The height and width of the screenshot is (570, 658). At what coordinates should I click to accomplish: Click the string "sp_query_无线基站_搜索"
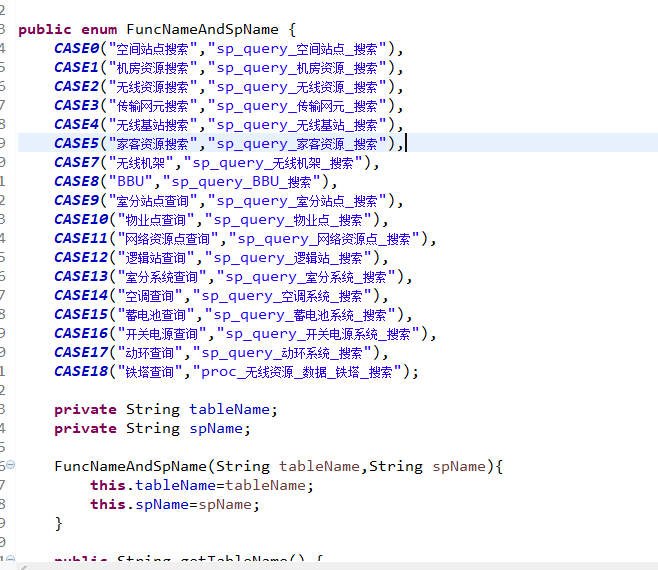coord(297,125)
